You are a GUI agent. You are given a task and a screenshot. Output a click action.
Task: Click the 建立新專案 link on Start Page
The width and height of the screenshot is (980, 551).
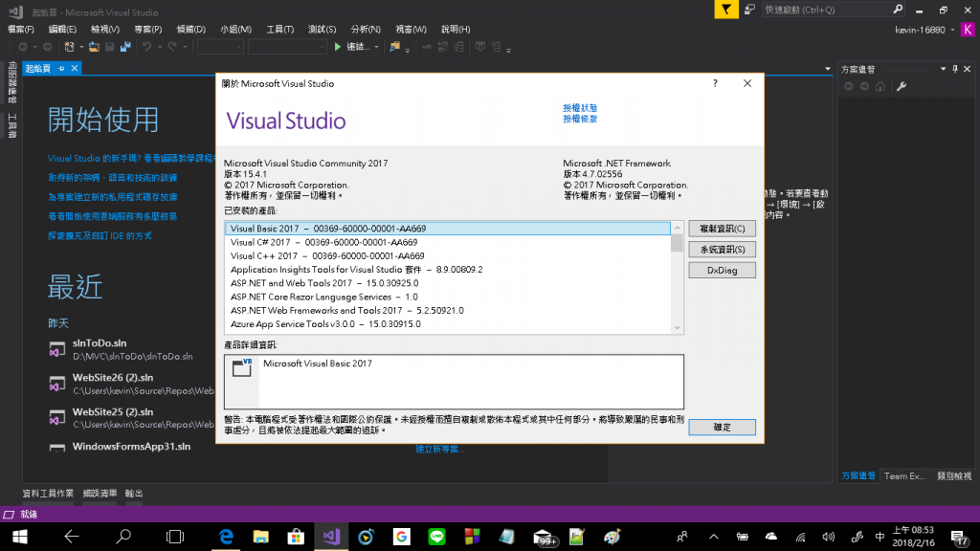440,450
